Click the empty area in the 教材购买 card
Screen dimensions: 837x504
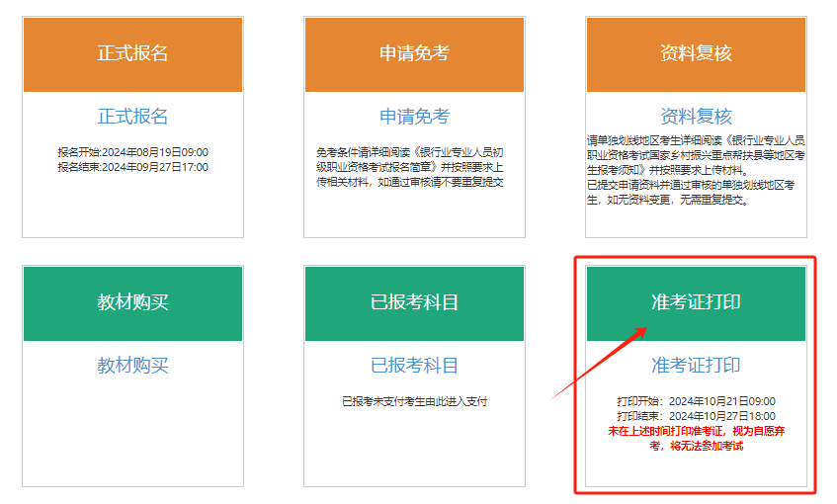[132, 435]
